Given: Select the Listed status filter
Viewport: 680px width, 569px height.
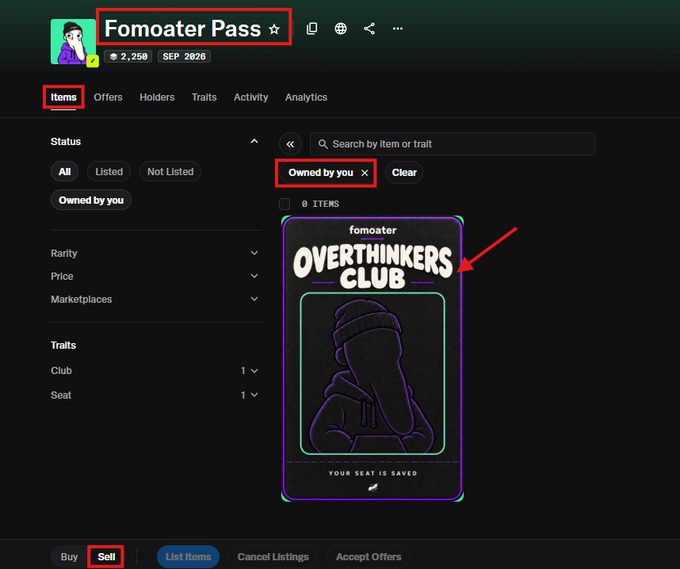Looking at the screenshot, I should 109,172.
